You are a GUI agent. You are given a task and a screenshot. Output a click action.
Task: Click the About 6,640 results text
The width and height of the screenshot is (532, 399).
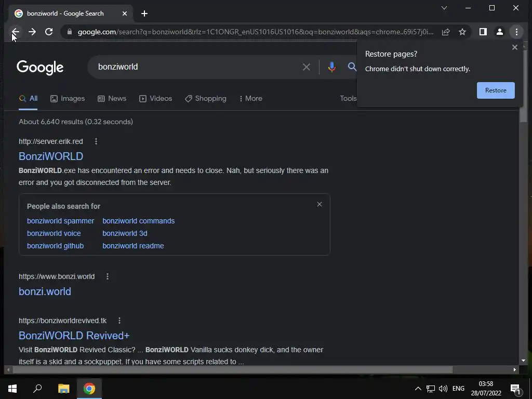76,122
